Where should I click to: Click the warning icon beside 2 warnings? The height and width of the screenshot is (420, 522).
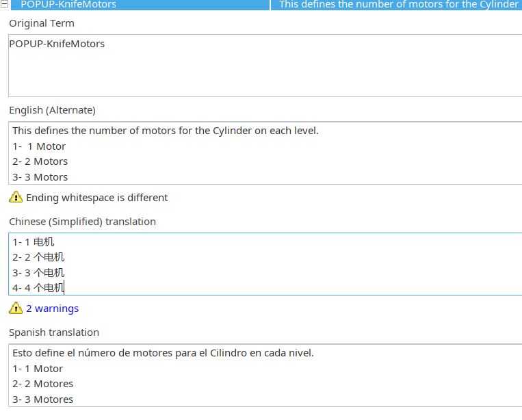pyautogui.click(x=16, y=308)
